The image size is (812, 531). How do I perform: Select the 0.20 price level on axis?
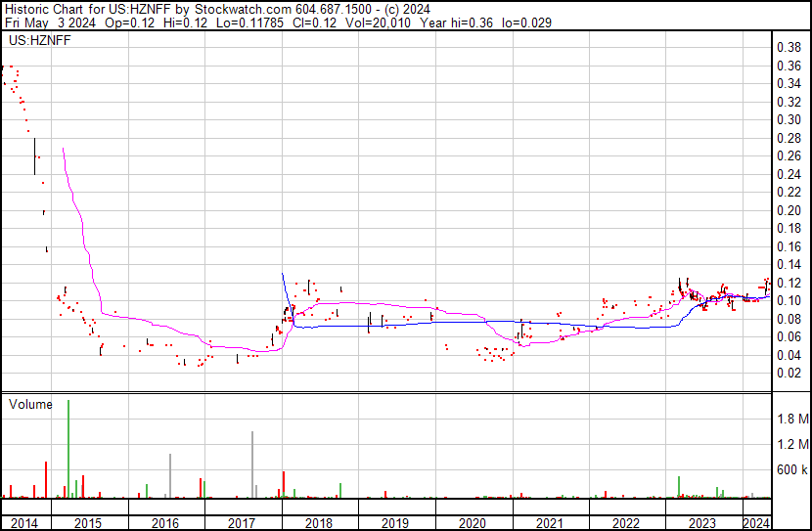[x=789, y=210]
